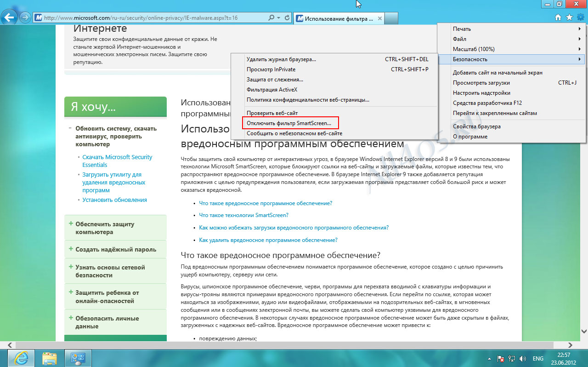The height and width of the screenshot is (367, 588).
Task: Click horizontal scrollbar right arrow
Action: pos(570,344)
